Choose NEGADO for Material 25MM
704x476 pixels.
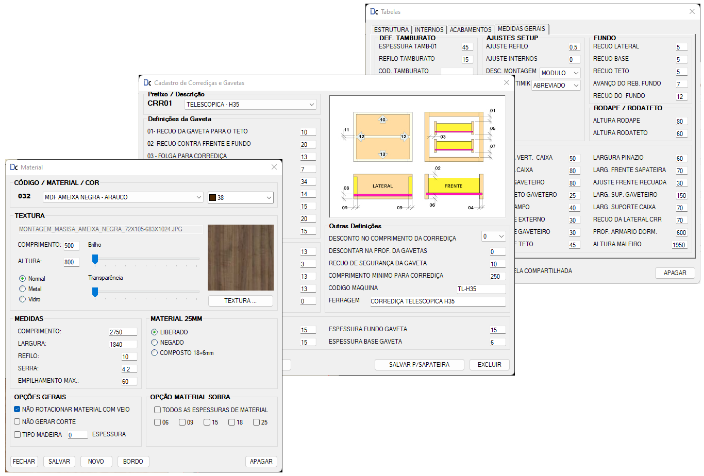[154, 343]
